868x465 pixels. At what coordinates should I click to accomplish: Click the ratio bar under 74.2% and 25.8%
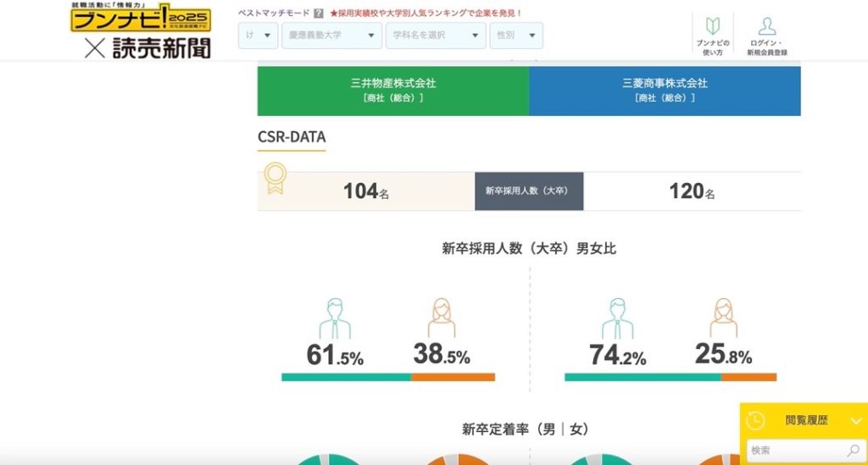click(x=670, y=377)
